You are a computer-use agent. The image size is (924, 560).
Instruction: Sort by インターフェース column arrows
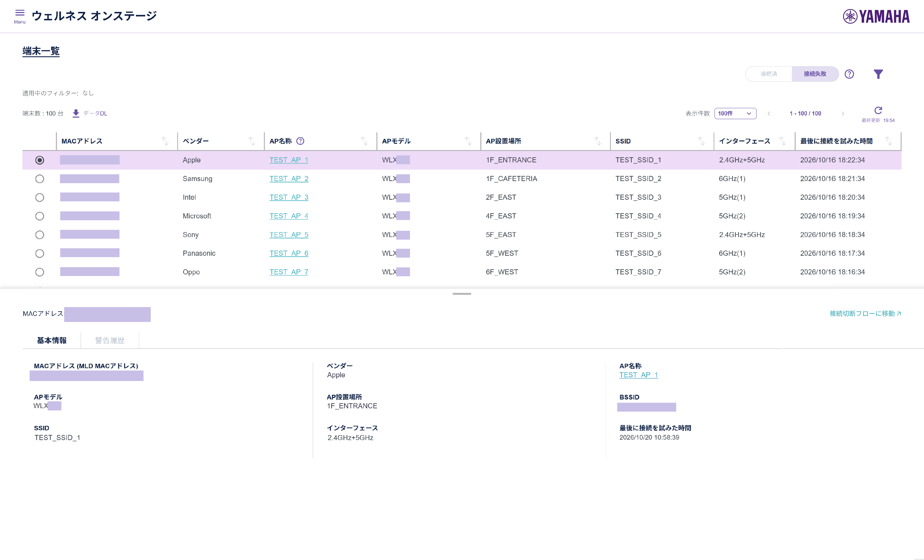(782, 141)
